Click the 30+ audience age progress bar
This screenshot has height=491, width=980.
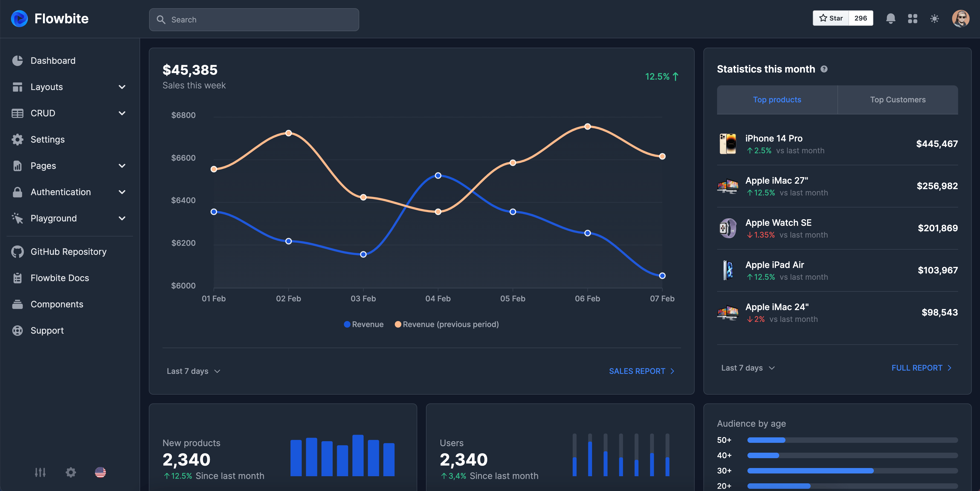click(852, 471)
